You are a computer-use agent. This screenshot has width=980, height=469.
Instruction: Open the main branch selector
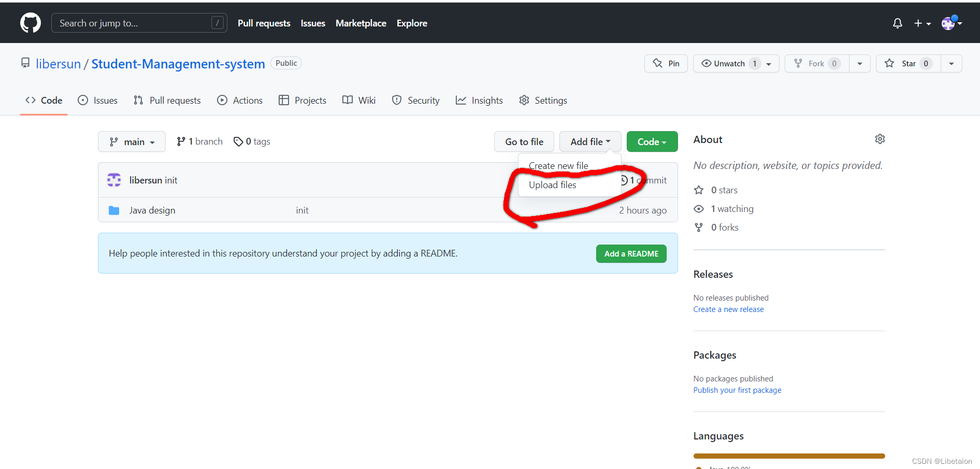pyautogui.click(x=132, y=141)
